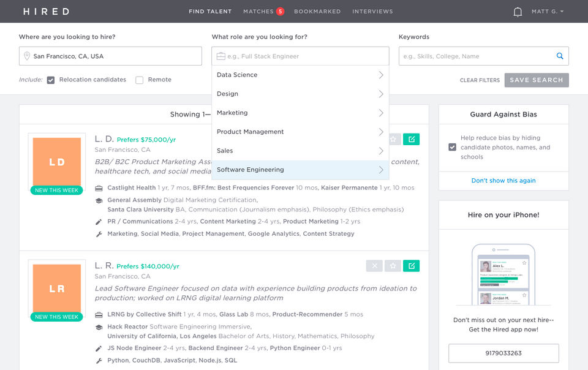Expand the Sales role category
The image size is (588, 370).
coord(300,151)
